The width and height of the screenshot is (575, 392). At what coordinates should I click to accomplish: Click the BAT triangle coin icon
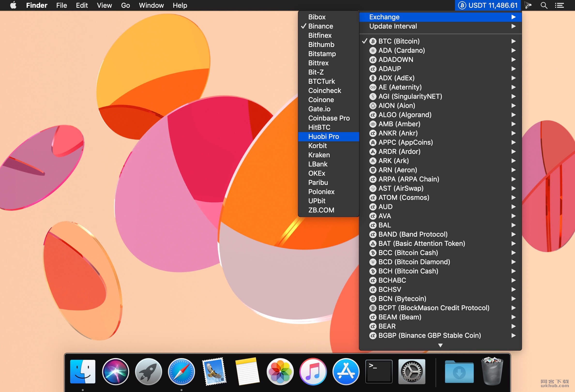point(373,244)
